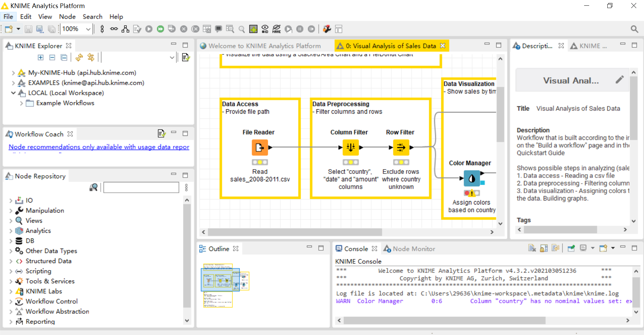Open the Node menu
The image size is (644, 335).
point(67,16)
